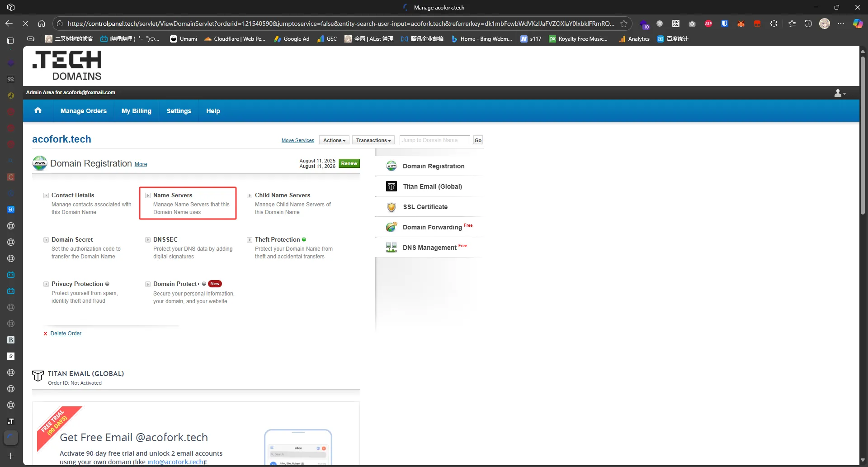
Task: Click the green Renew button
Action: [349, 163]
